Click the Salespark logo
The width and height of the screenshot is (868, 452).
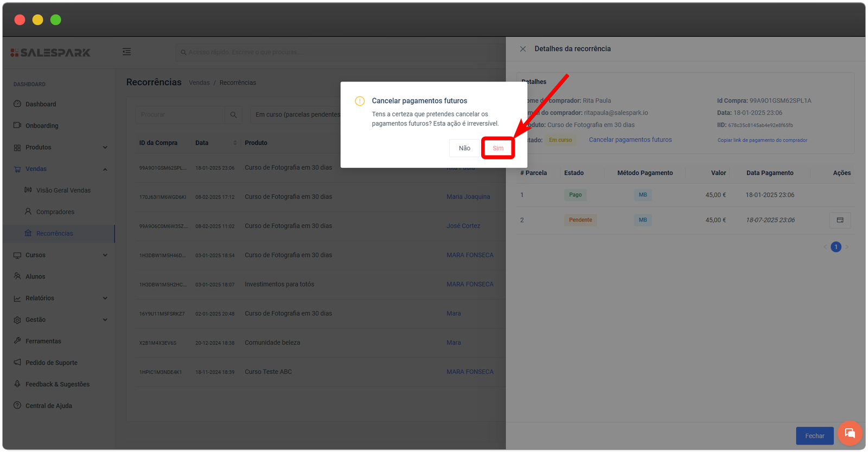coord(50,53)
